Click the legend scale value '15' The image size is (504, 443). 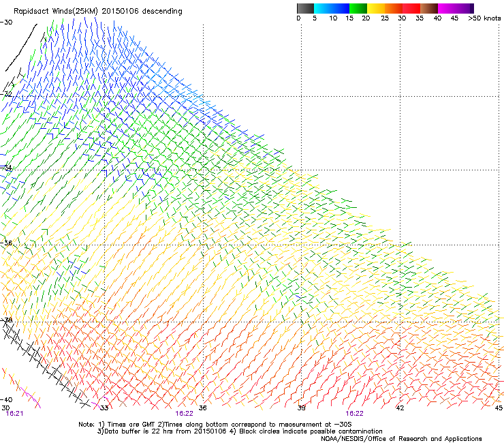(349, 18)
